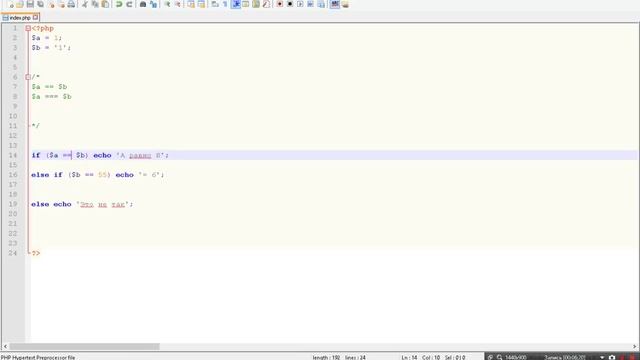Click the '$a === $b' comment line

pyautogui.click(x=51, y=96)
